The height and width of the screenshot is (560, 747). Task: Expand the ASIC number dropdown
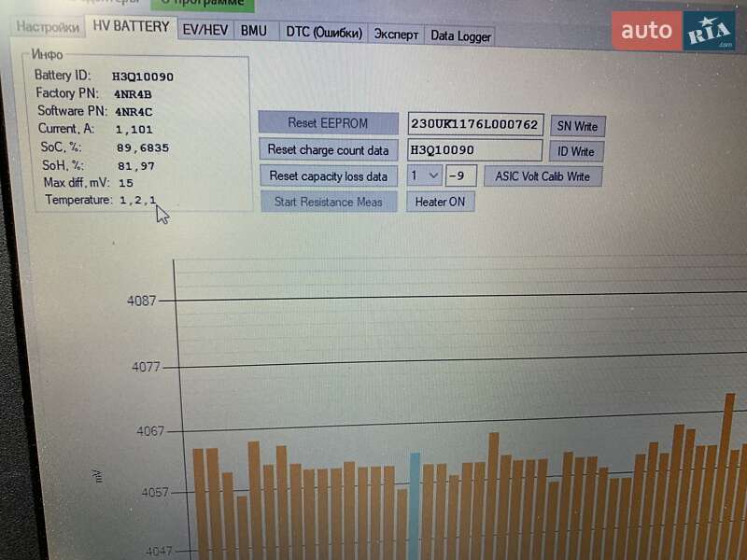point(425,175)
